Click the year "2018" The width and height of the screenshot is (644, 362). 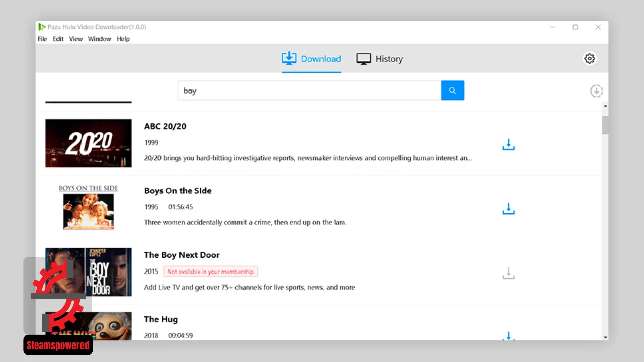[x=151, y=335]
